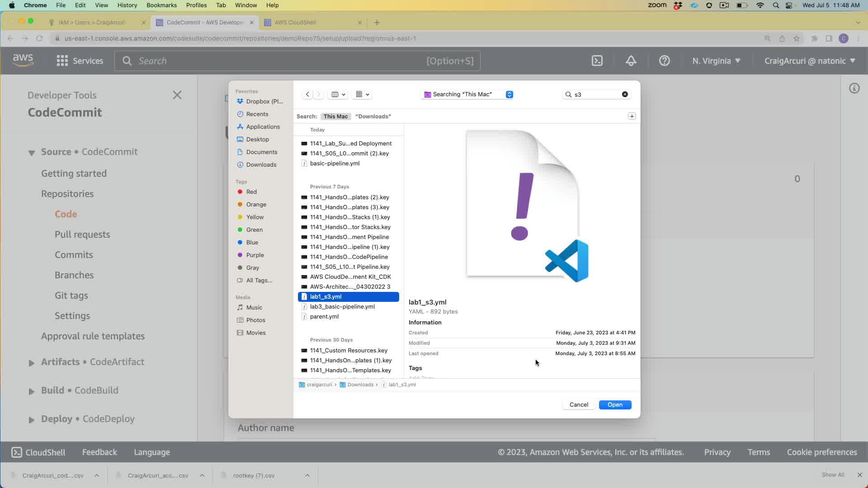Image resolution: width=868 pixels, height=488 pixels.
Task: Expand the Artifacts CodeArtifact section
Action: coord(31,363)
